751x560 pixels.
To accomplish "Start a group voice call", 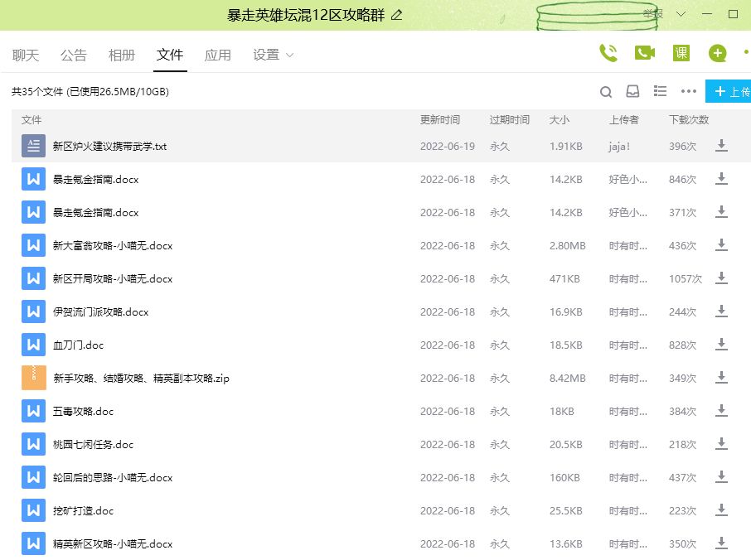I will (608, 53).
